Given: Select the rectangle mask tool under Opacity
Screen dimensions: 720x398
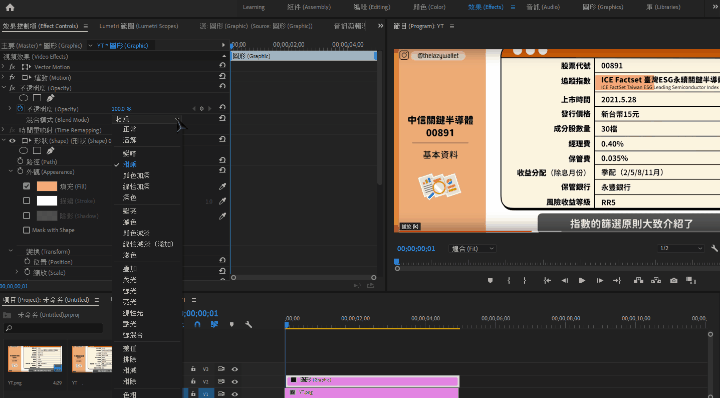Looking at the screenshot, I should coord(37,98).
